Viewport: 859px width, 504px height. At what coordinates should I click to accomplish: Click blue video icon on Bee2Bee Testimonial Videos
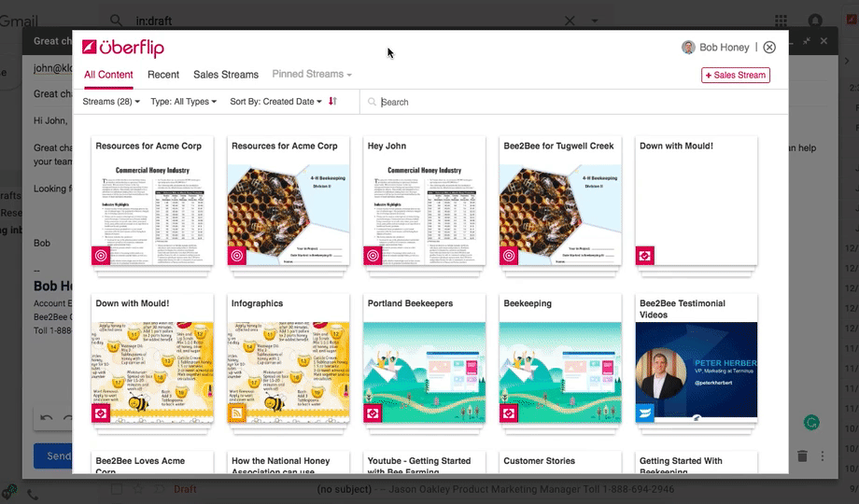[645, 413]
